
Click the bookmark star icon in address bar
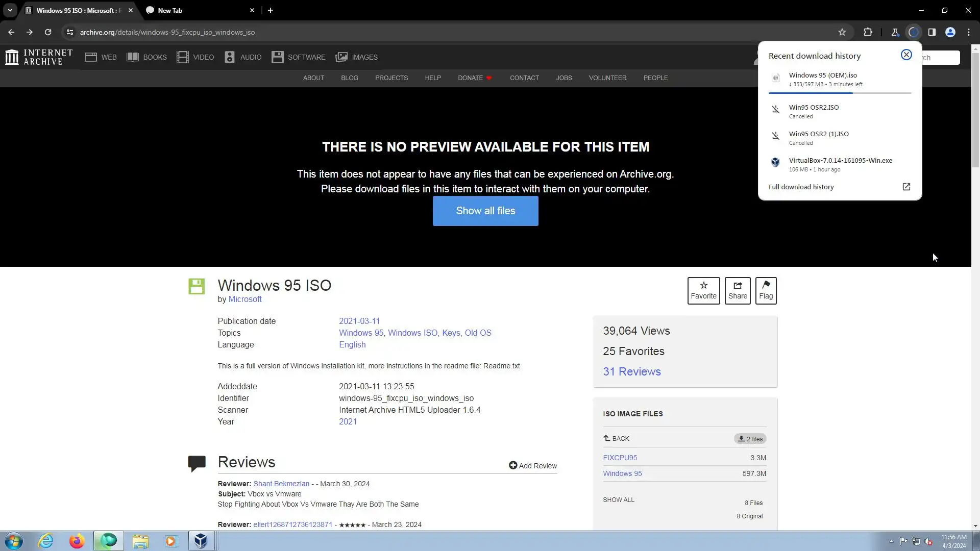pos(842,32)
